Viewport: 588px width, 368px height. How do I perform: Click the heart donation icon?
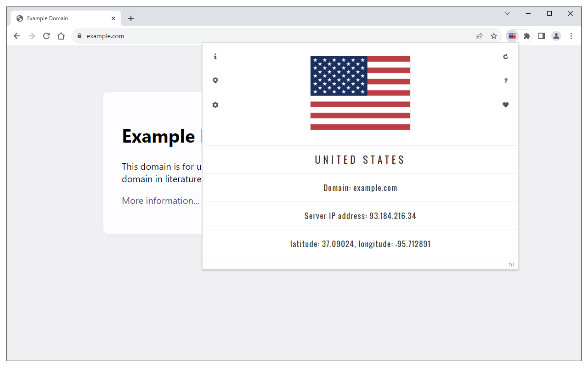(x=505, y=104)
